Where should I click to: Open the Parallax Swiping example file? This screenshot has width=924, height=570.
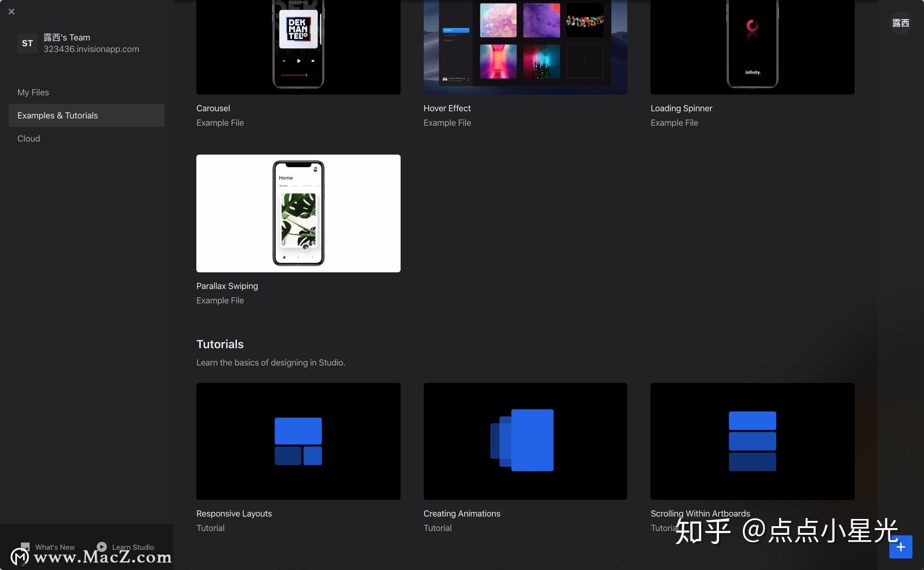(298, 213)
